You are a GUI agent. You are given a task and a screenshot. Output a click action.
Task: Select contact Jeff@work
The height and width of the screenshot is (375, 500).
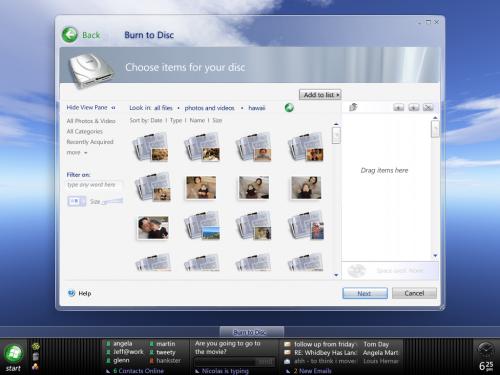[128, 352]
